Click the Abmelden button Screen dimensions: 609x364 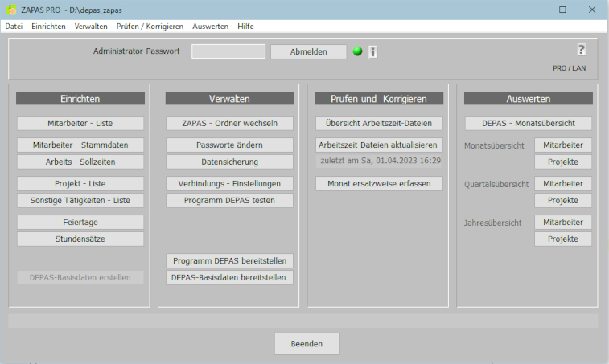point(308,51)
